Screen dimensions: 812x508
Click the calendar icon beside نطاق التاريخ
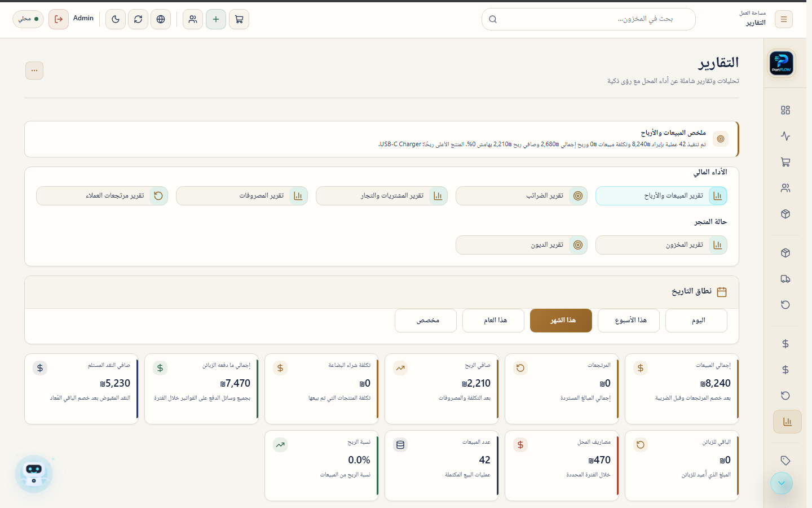pyautogui.click(x=722, y=292)
